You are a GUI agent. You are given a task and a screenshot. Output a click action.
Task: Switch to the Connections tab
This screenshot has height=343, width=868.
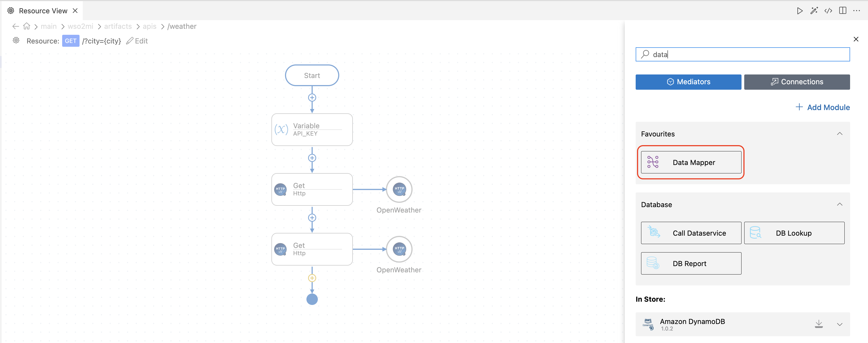pyautogui.click(x=797, y=82)
